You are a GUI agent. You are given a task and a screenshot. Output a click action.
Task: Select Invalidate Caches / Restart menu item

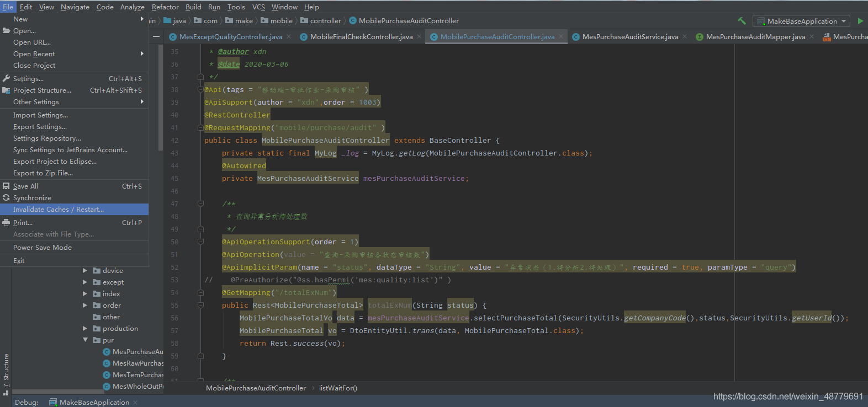click(x=75, y=209)
